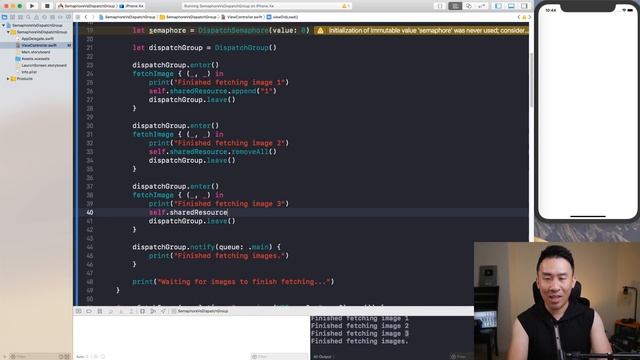This screenshot has height=360, width=640.
Task: Click the project name in the jump bar
Action: (x=127, y=17)
